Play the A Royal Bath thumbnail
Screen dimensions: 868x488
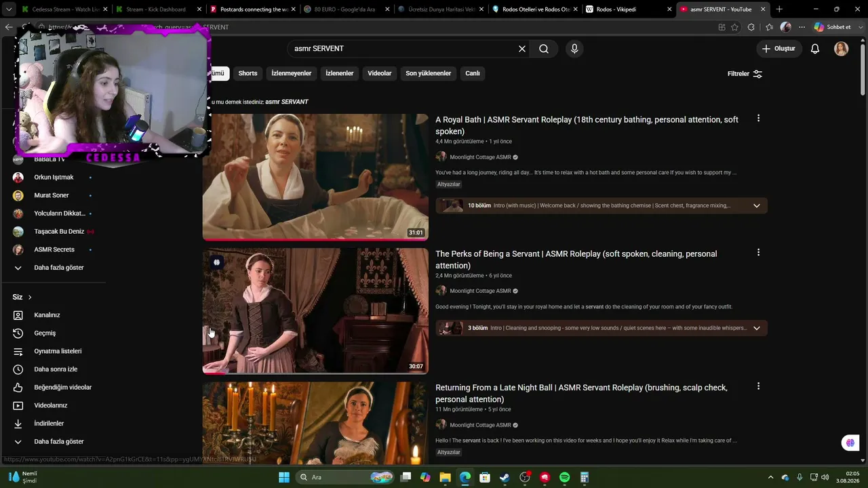(x=315, y=177)
